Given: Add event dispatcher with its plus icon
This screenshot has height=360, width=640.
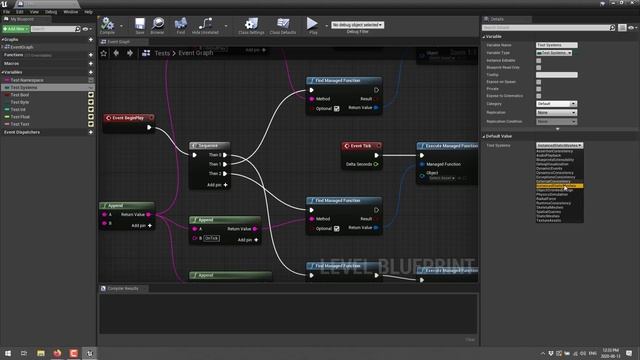Looking at the screenshot, I should [91, 132].
